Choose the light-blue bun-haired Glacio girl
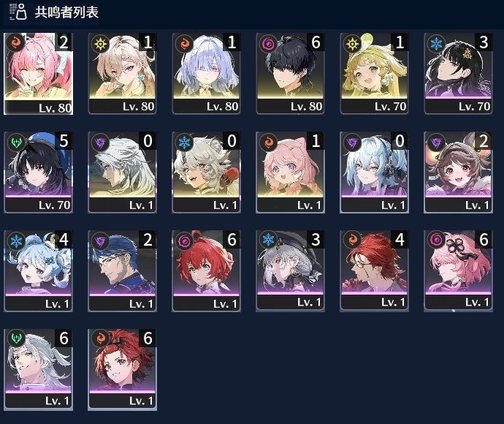The width and height of the screenshot is (504, 424). click(38, 271)
